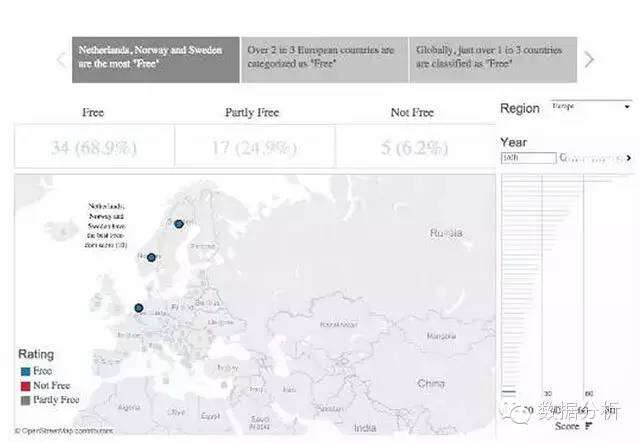The width and height of the screenshot is (640, 443).
Task: Click the OpenStreetMap contributors attribution
Action: (64, 431)
